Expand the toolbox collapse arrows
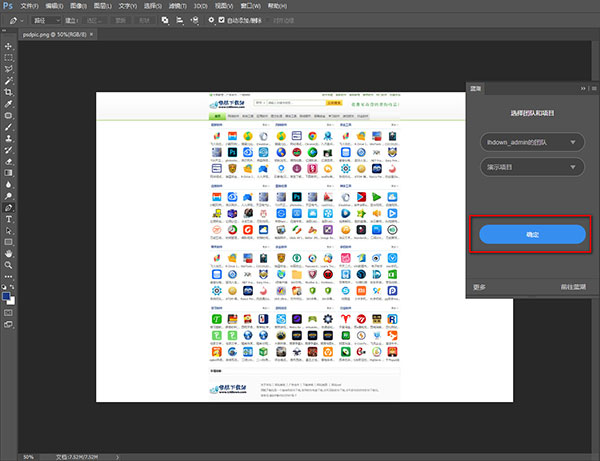The width and height of the screenshot is (600, 461). [x=4, y=30]
